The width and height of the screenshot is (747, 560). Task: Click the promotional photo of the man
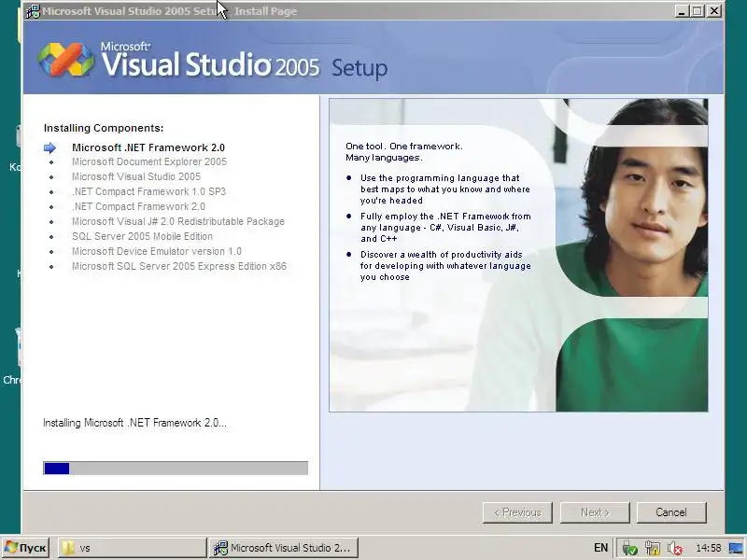pyautogui.click(x=518, y=255)
